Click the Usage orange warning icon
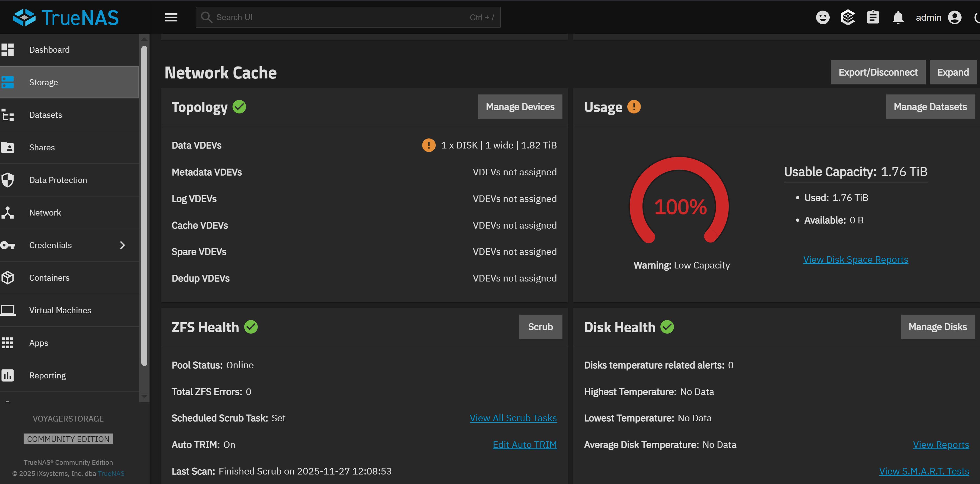This screenshot has width=980, height=484. [x=634, y=107]
